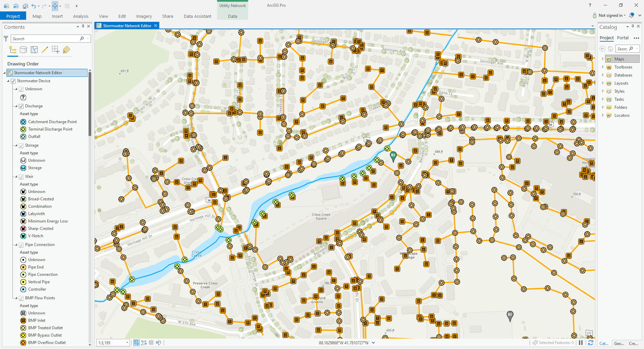Image resolution: width=644 pixels, height=349 pixels.
Task: Switch to the Portal tab in Catalog
Action: pos(623,38)
